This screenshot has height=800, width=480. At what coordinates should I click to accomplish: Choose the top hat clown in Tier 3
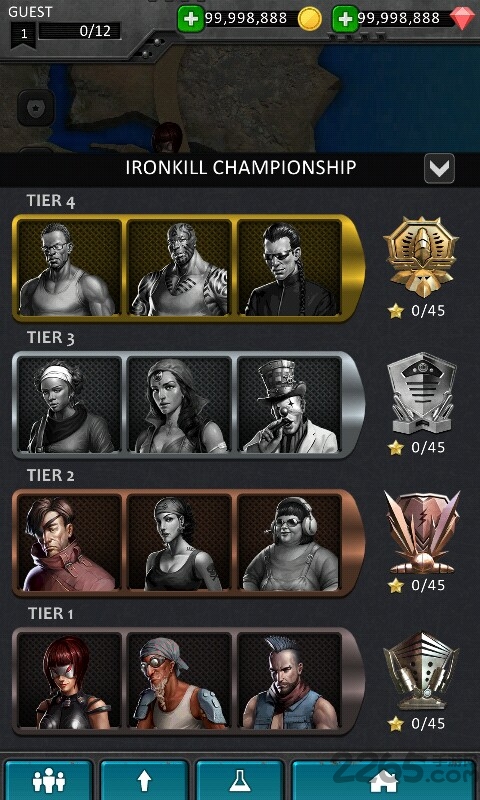click(289, 405)
